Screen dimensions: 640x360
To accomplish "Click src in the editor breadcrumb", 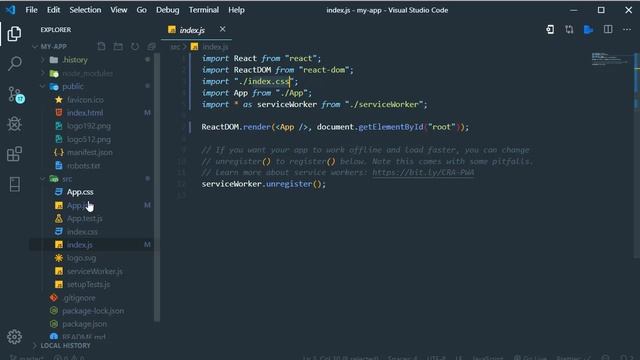I will point(175,47).
